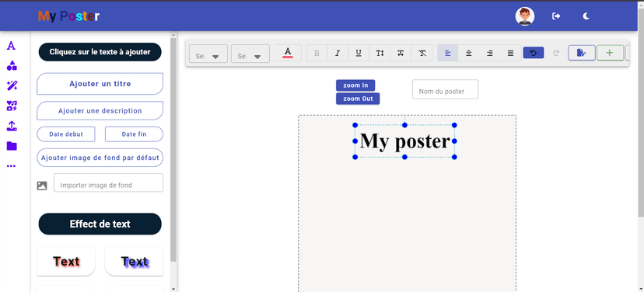Open the folder sidebar icon

[12, 146]
